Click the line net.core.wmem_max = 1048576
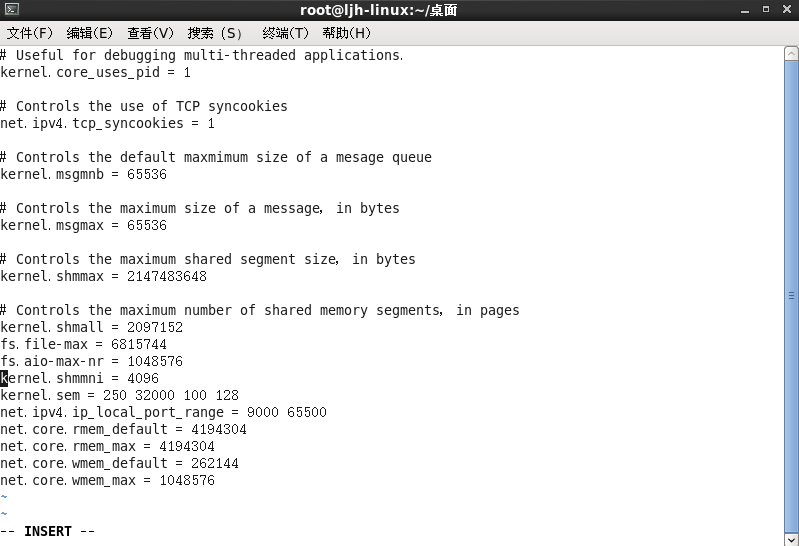Viewport: 799px width, 546px height. click(108, 480)
